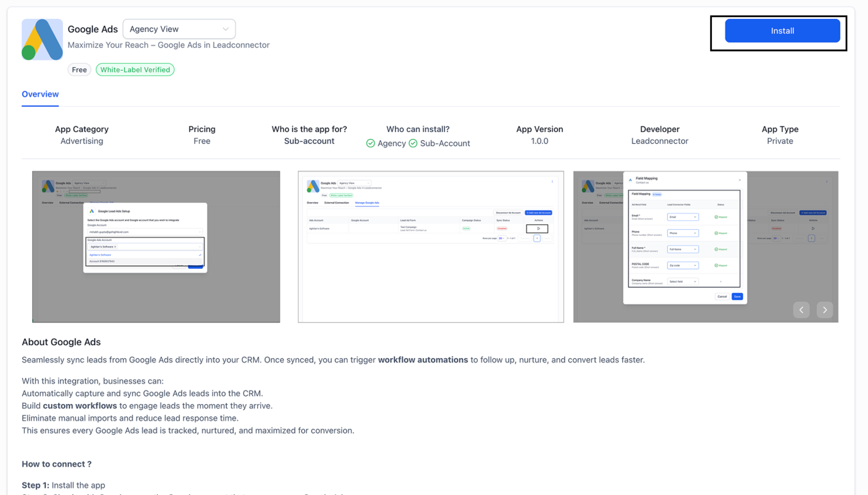Go to previous screenshot with left arrow

(x=801, y=310)
